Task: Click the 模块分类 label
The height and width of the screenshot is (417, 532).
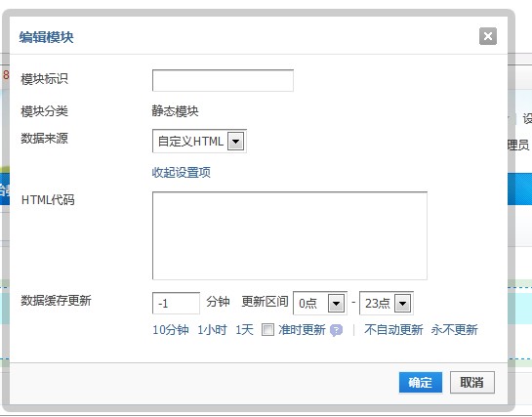Action: coord(45,111)
